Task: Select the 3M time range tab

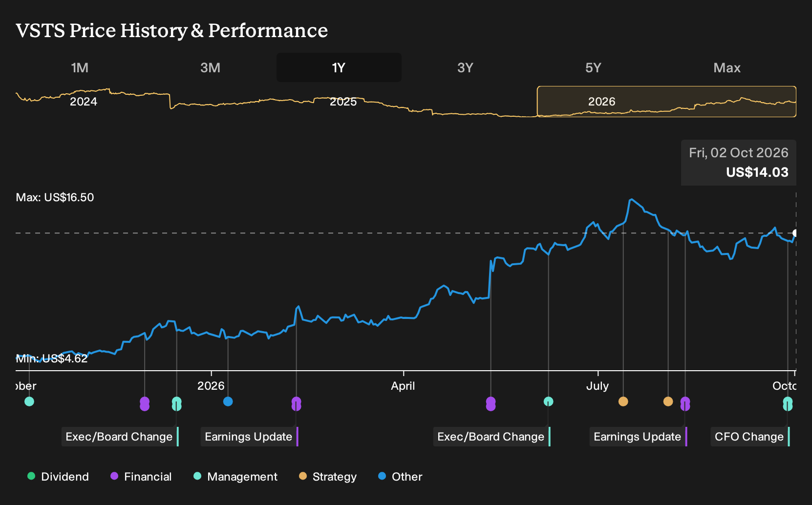Action: pyautogui.click(x=210, y=67)
